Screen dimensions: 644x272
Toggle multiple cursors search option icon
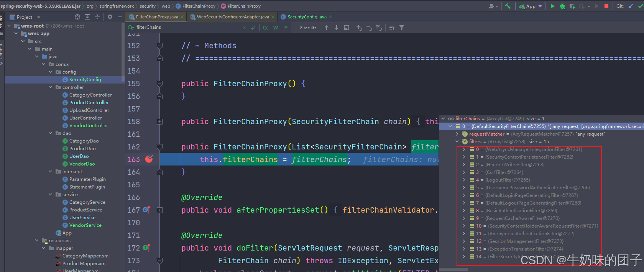coord(392,28)
